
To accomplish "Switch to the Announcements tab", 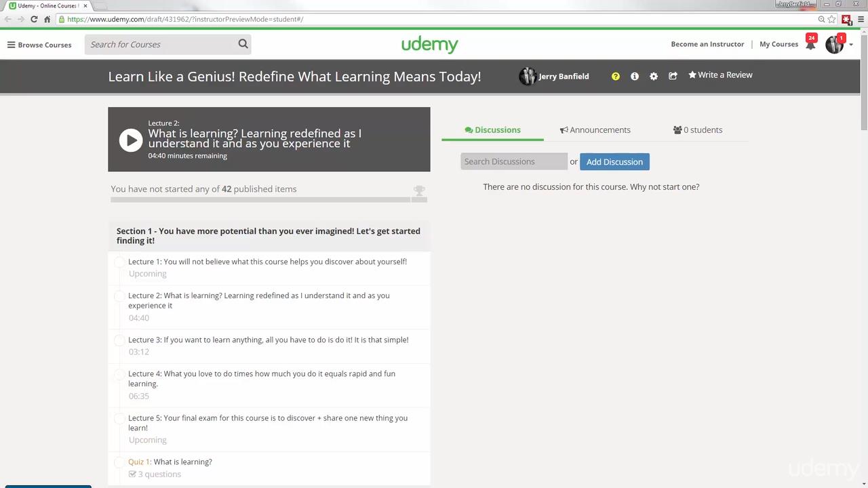I will tap(595, 129).
